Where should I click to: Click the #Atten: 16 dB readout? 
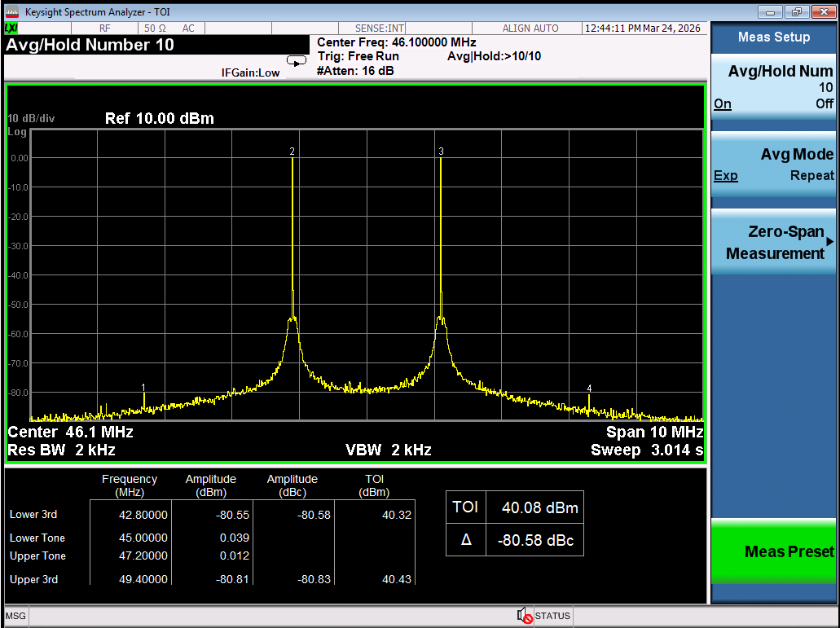[356, 71]
